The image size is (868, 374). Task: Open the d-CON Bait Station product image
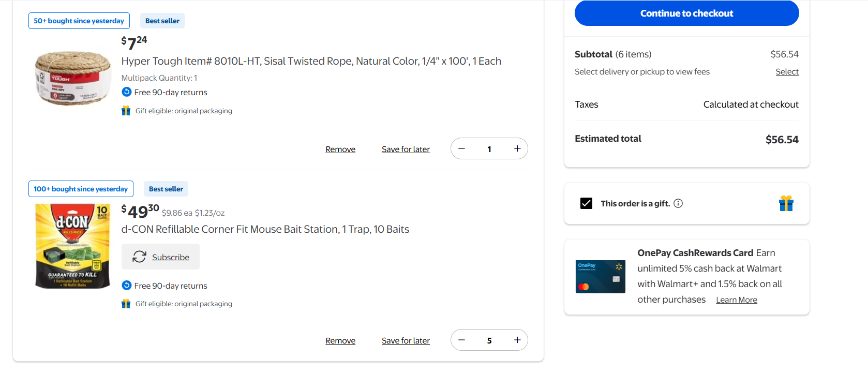pos(73,246)
